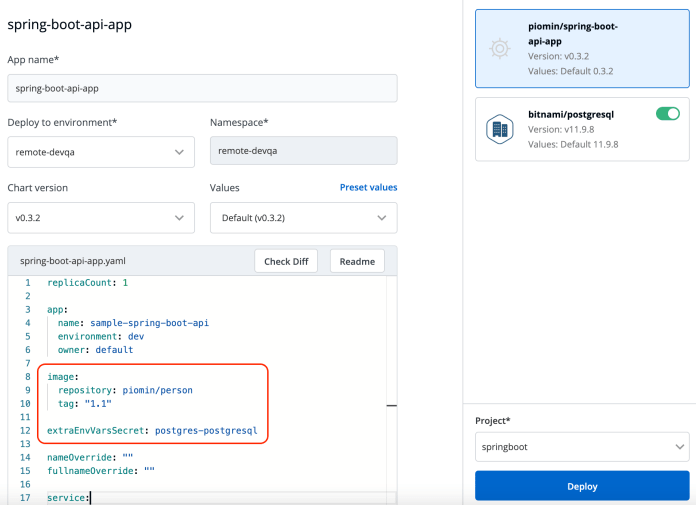Open the Deploy to environment dropdown
696x505 pixels.
101,150
